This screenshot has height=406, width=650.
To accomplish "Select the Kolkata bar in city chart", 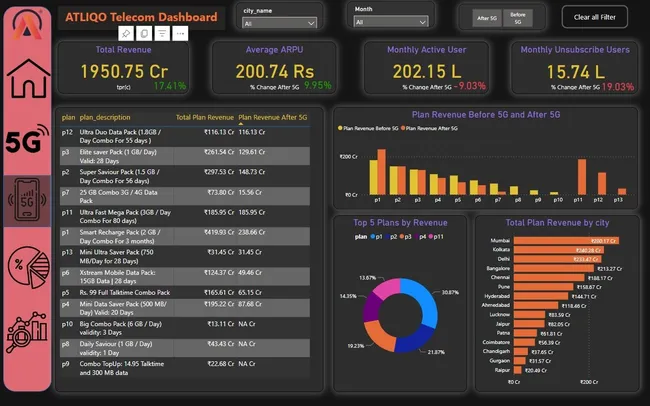I will point(559,250).
